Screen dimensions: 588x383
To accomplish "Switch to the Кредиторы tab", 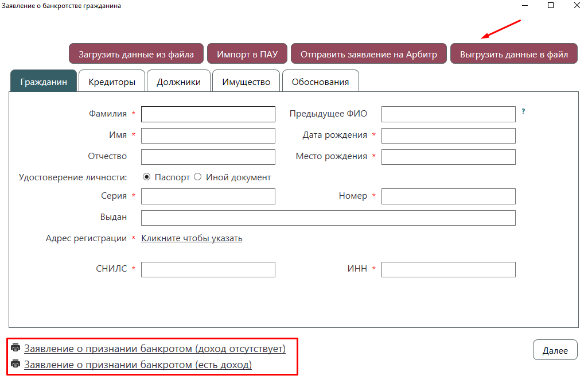I will (x=112, y=81).
